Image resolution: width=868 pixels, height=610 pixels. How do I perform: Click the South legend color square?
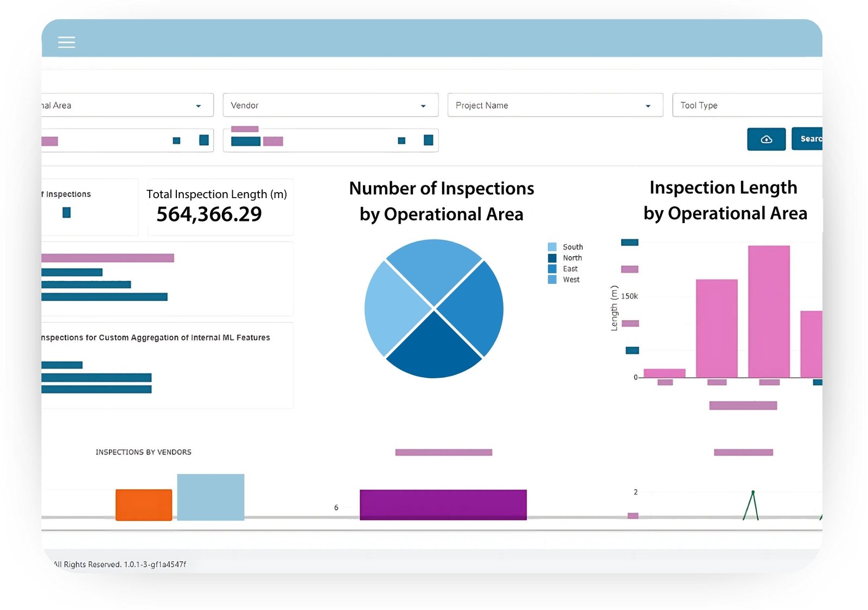(x=552, y=247)
